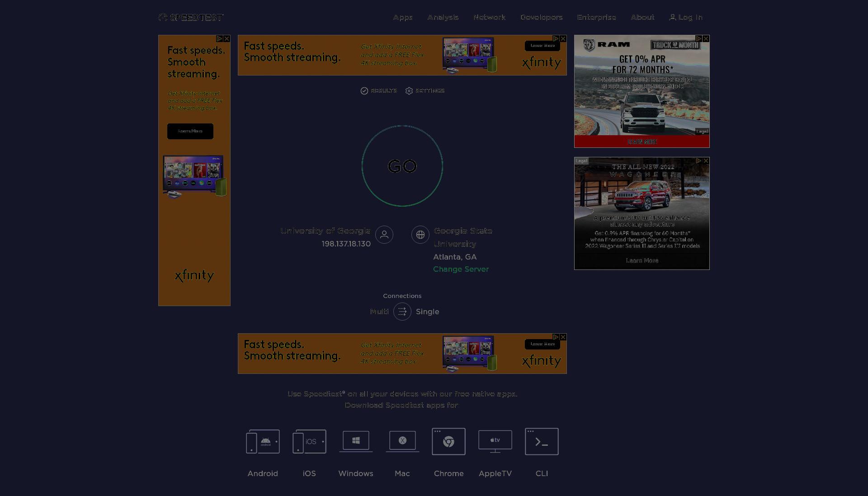Click AdChoices icon on bottom banner ad
Viewport: 868px width, 496px height.
(x=556, y=337)
